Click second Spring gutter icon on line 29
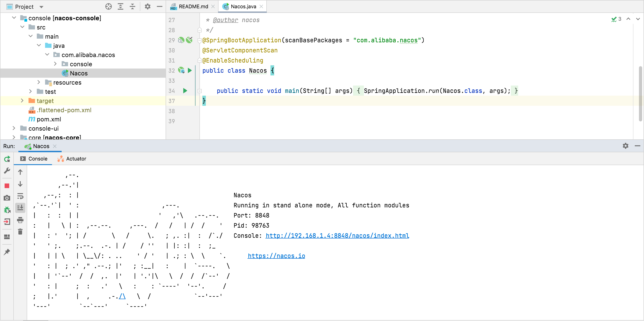The image size is (644, 321). [x=189, y=40]
